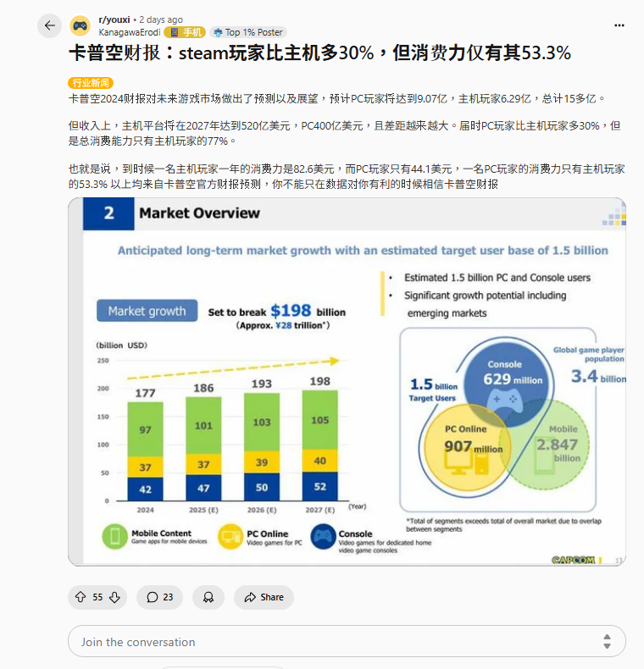The width and height of the screenshot is (644, 669).
Task: Open the r/youxi community avatar
Action: (80, 26)
